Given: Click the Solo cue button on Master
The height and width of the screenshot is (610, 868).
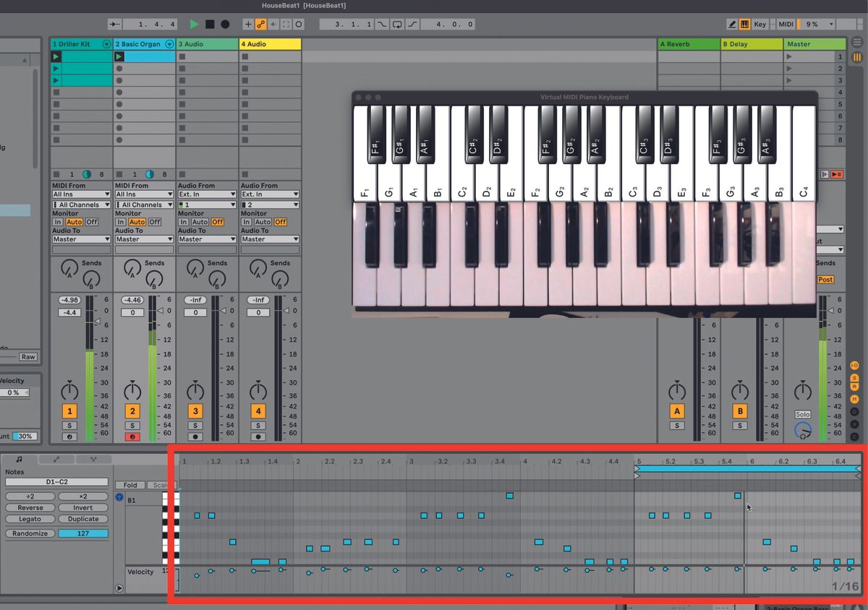Looking at the screenshot, I should point(802,414).
